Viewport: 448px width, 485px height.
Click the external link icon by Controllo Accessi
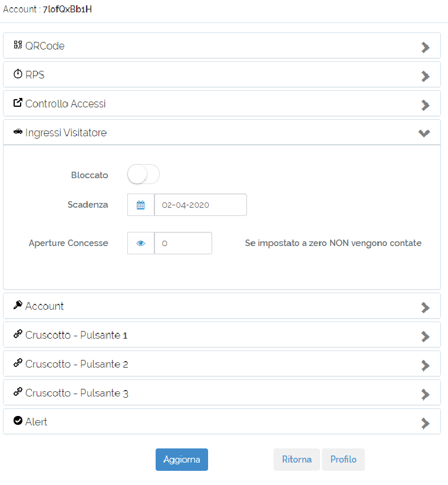(x=18, y=103)
